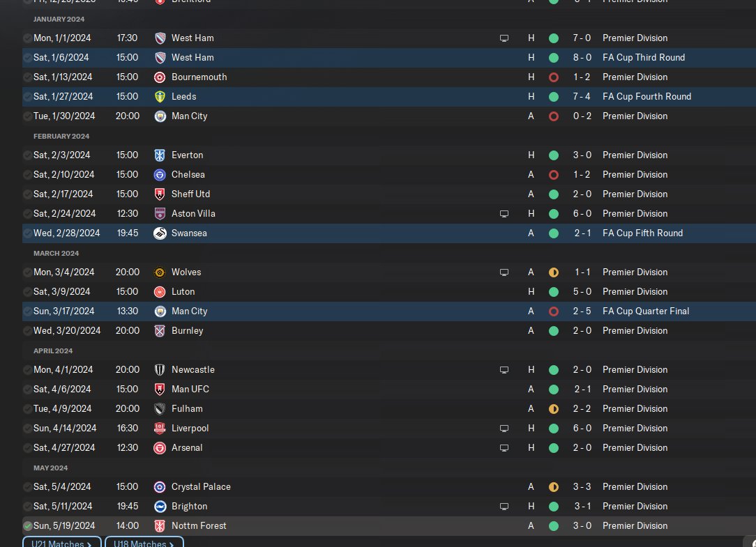Click FA Cup Fifth Round competition text
The image size is (756, 547).
click(x=642, y=233)
